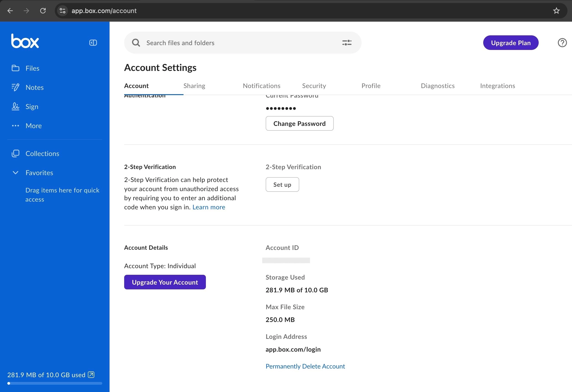Open search filter options icon
This screenshot has height=392, width=572.
(x=346, y=43)
